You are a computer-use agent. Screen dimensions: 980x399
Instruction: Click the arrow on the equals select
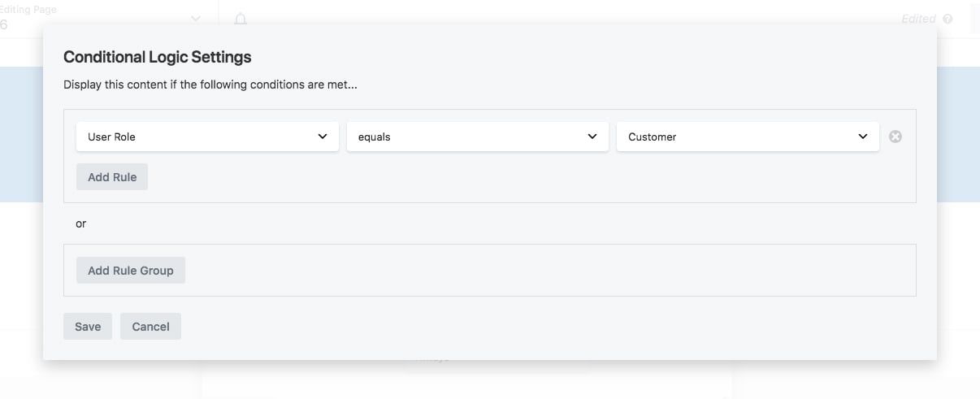[592, 137]
